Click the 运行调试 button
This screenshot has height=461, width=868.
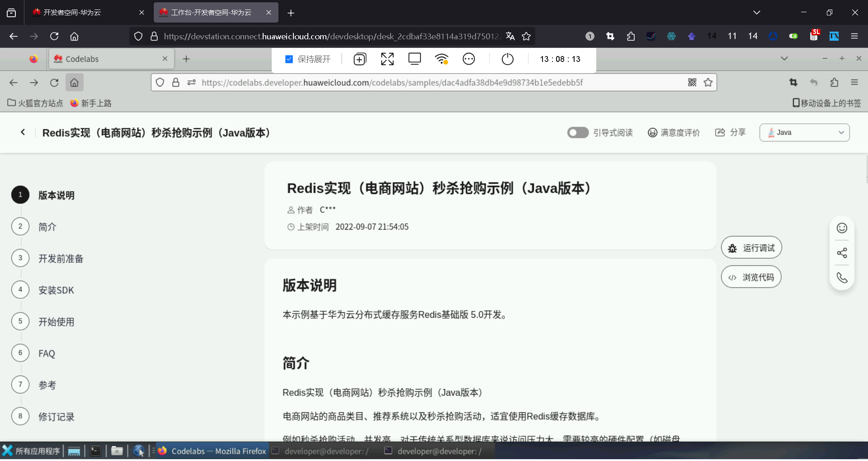coord(751,247)
